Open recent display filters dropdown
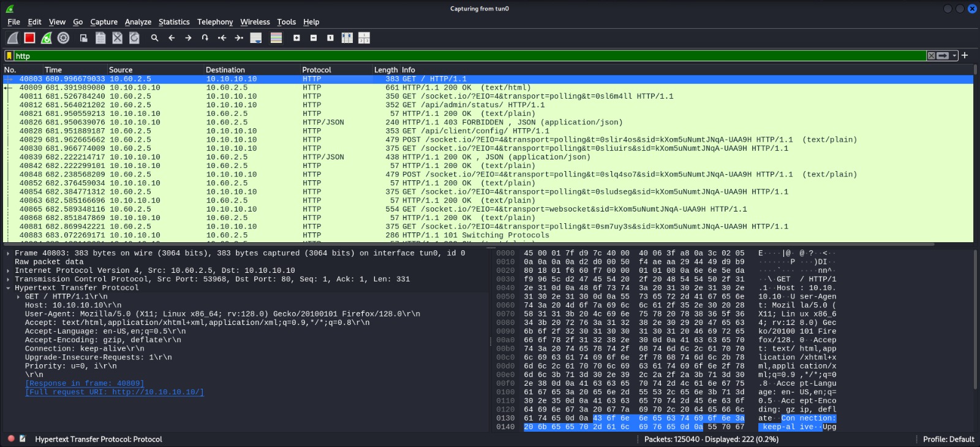980x447 pixels. (x=954, y=56)
